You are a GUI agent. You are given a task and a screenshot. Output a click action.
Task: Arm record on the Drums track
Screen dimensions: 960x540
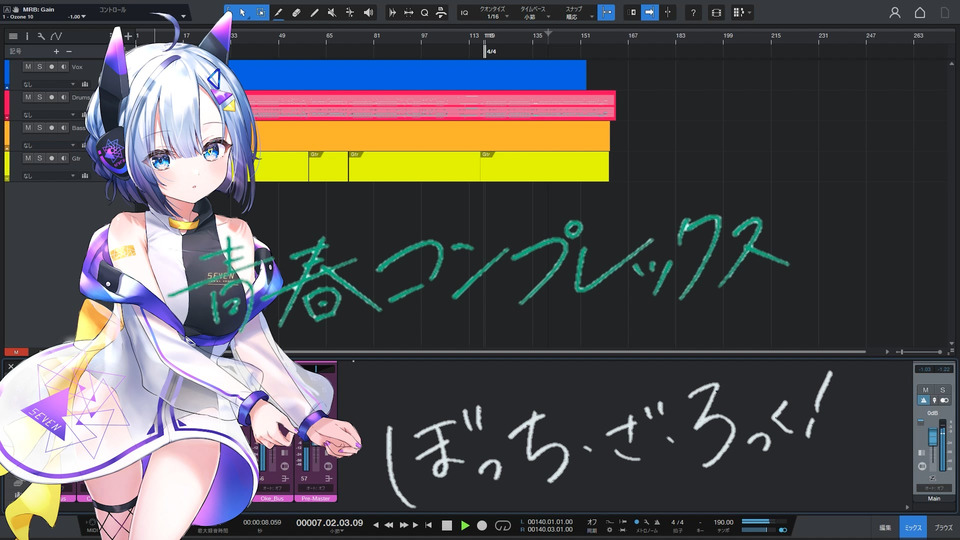click(x=51, y=97)
